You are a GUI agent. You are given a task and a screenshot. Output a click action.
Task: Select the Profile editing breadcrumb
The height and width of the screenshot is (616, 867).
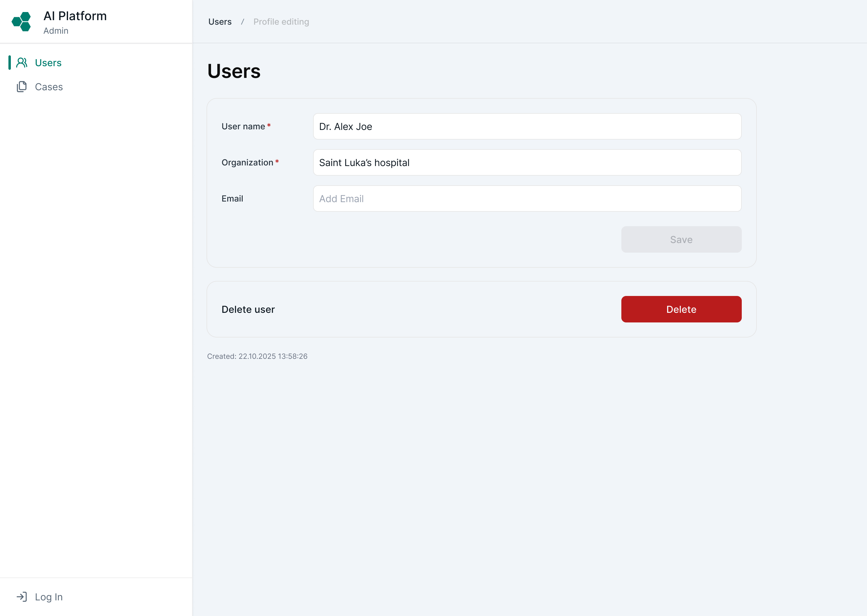click(281, 22)
